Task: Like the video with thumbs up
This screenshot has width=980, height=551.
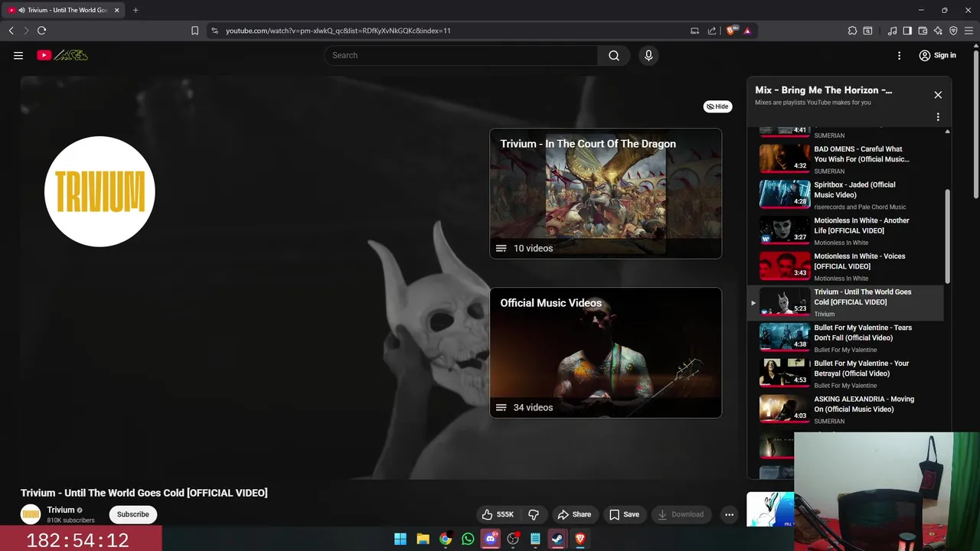Action: pyautogui.click(x=498, y=514)
